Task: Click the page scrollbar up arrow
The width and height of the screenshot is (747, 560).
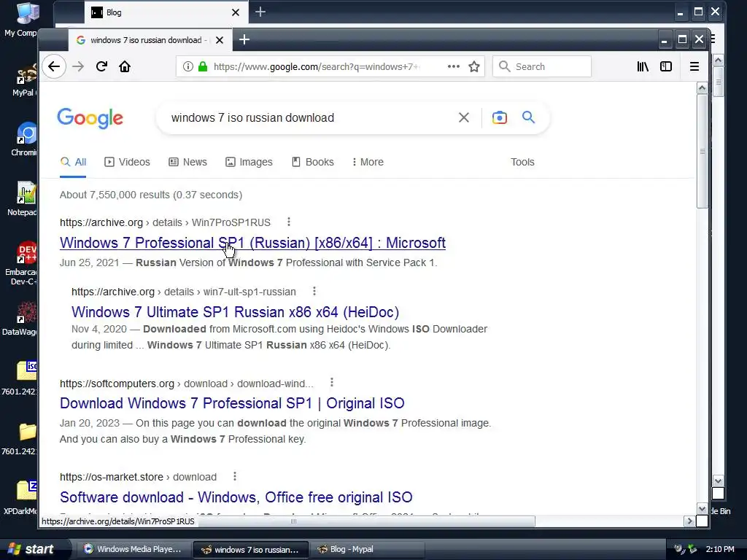Action: pos(703,88)
